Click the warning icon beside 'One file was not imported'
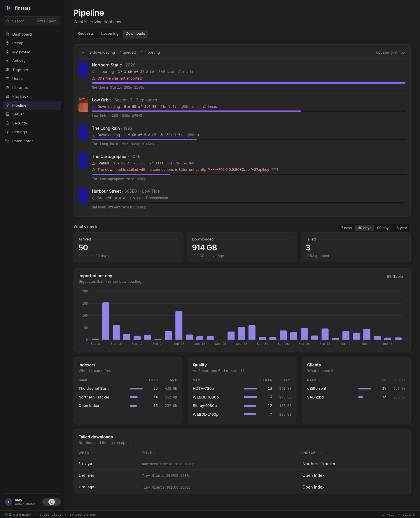 coord(94,78)
